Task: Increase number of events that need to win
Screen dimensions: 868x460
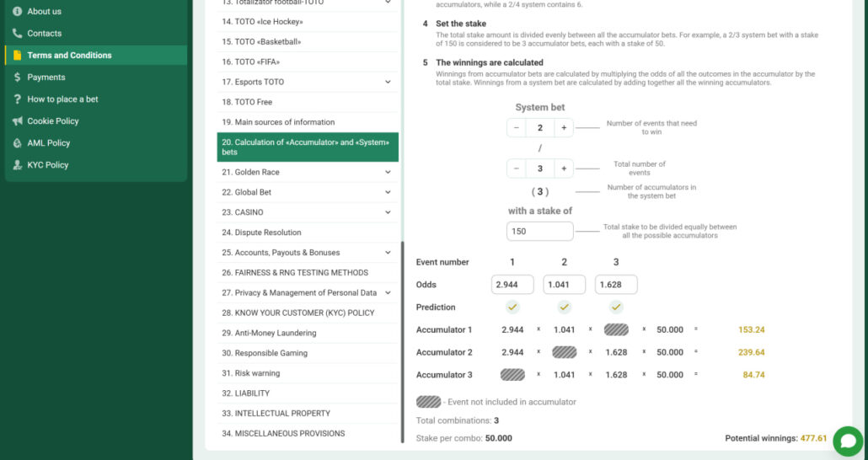Action: [564, 128]
